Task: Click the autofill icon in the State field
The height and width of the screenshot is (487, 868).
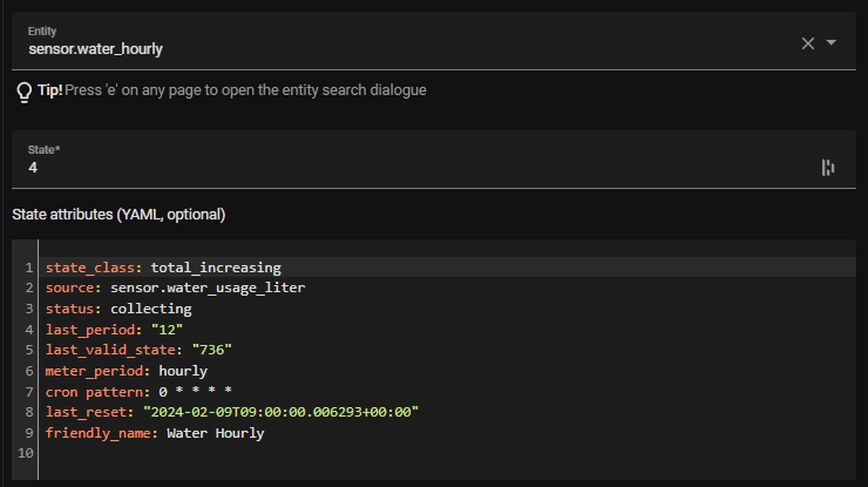Action: (828, 168)
